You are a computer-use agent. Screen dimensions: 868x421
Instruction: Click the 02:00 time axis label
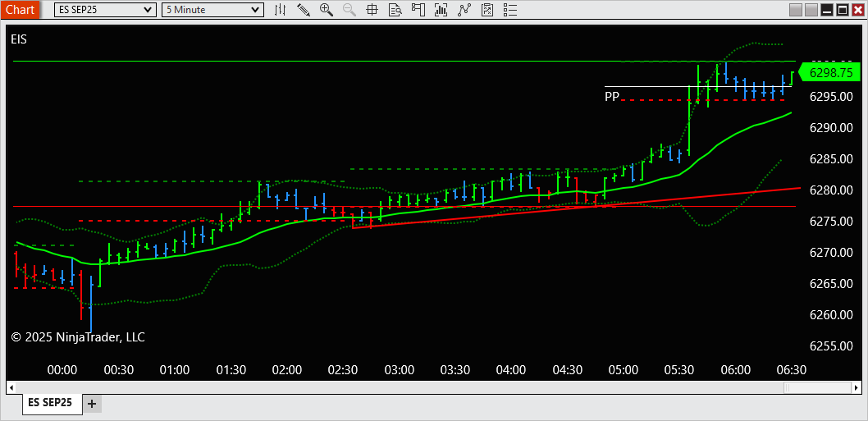point(287,369)
